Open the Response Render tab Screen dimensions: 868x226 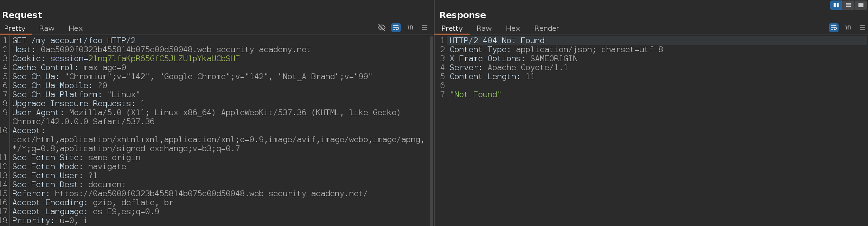pos(546,28)
